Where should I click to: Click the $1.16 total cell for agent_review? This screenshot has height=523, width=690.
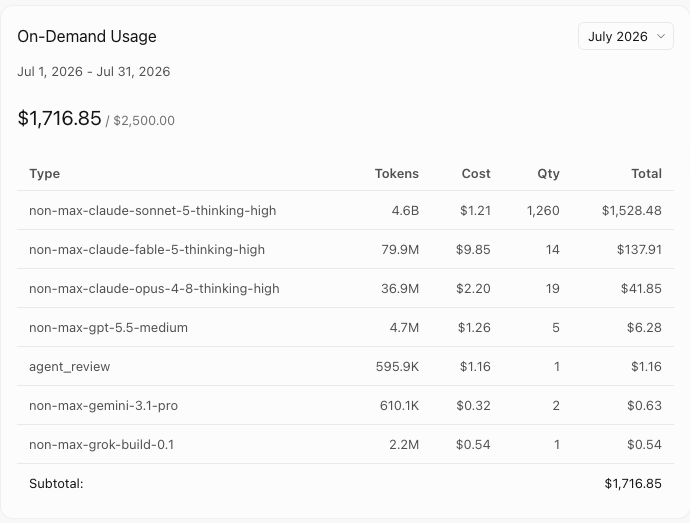point(646,367)
